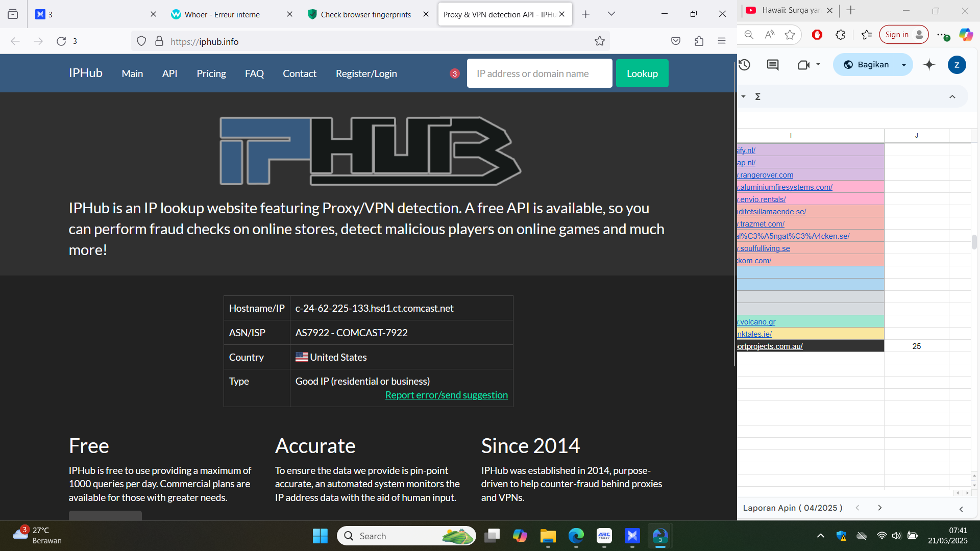Open version history clock icon in Sheets
Image resolution: width=980 pixels, height=551 pixels.
pos(744,65)
